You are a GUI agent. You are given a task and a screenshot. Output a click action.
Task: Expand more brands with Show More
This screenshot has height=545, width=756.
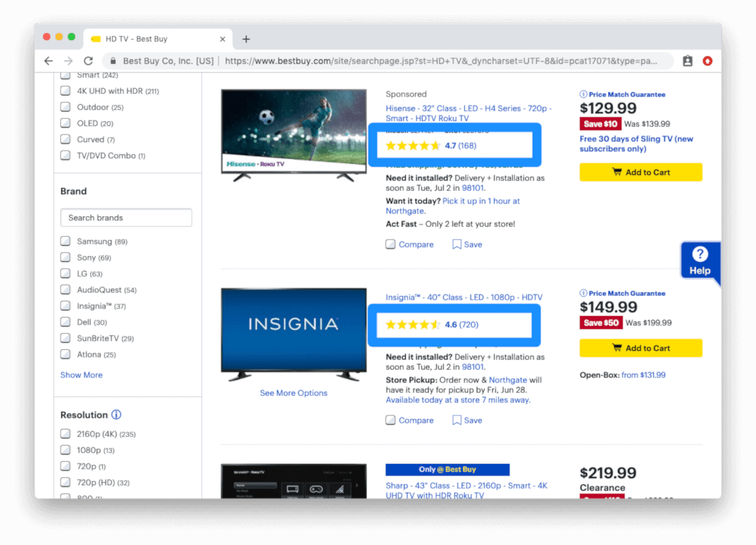(x=81, y=375)
